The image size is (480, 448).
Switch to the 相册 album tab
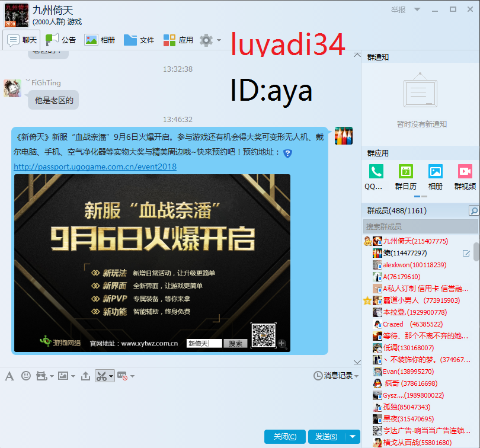100,40
